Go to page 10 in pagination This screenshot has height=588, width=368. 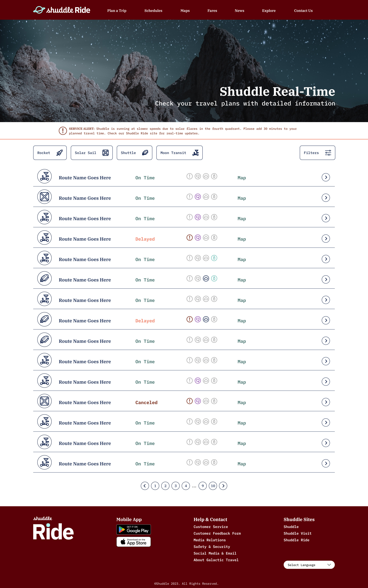[x=213, y=486]
